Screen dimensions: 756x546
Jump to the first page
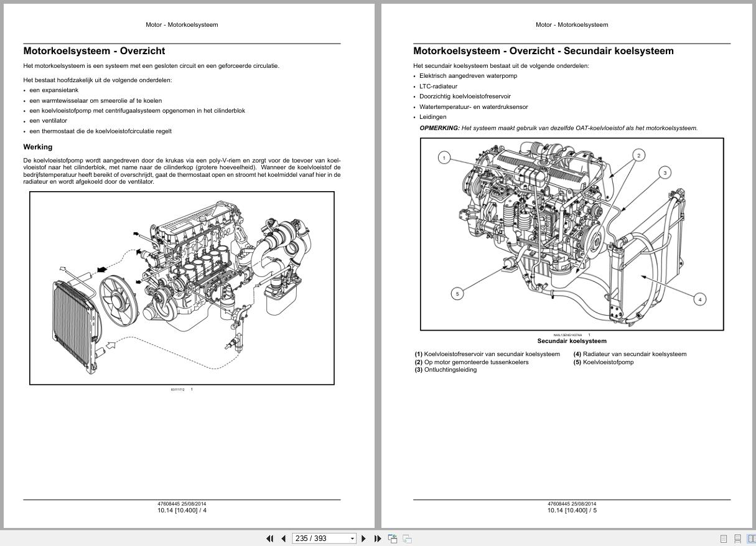[x=269, y=538]
